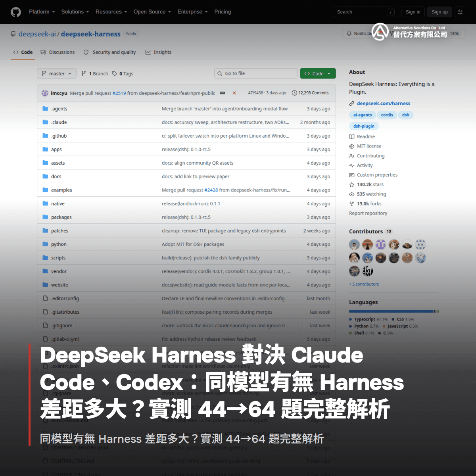Screen dimensions: 476x476
Task: Open the assets folder icon
Action: (x=45, y=163)
